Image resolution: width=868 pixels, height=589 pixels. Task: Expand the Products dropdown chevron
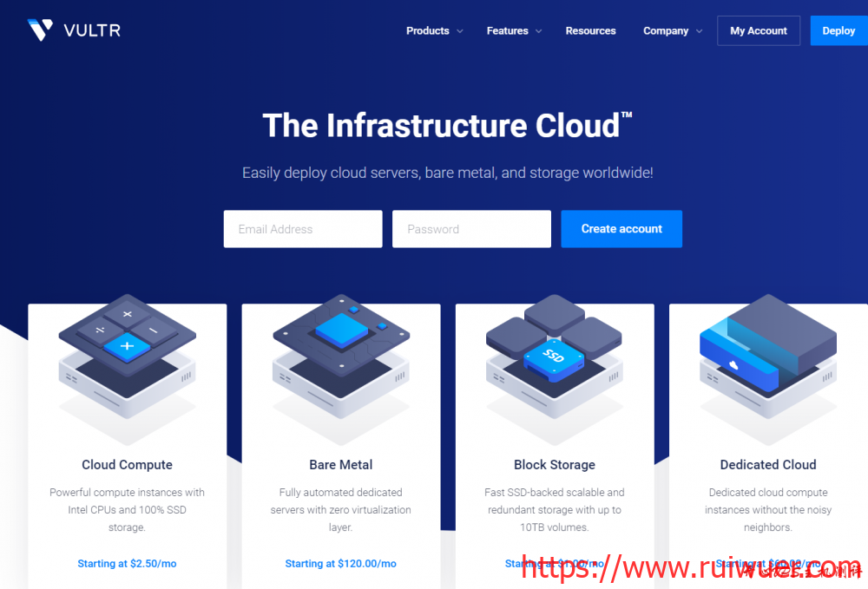click(x=460, y=31)
